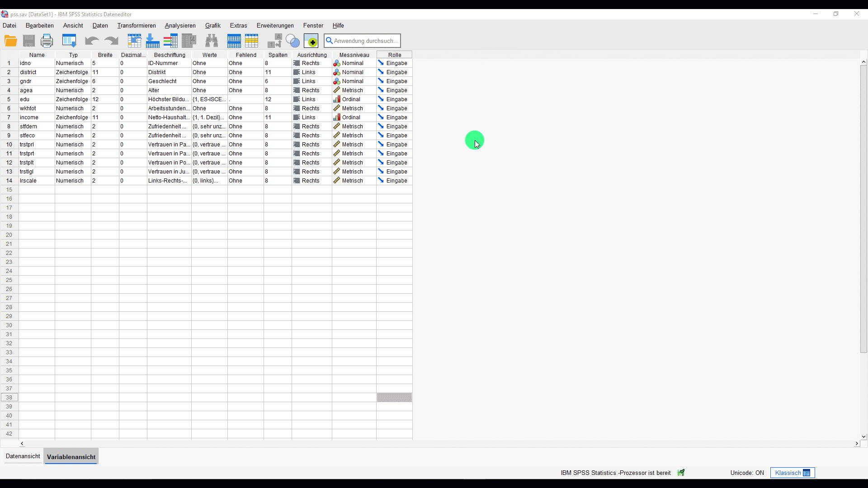Open the recall recent dialogs icon
Viewport: 868px width, 488px height.
click(x=69, y=41)
